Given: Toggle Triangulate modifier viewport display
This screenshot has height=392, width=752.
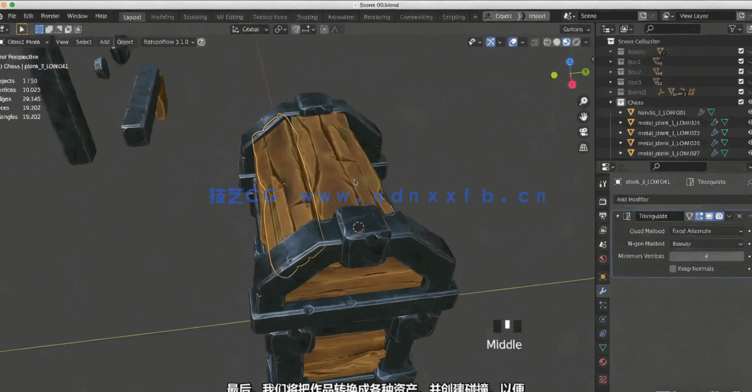Looking at the screenshot, I should [709, 216].
